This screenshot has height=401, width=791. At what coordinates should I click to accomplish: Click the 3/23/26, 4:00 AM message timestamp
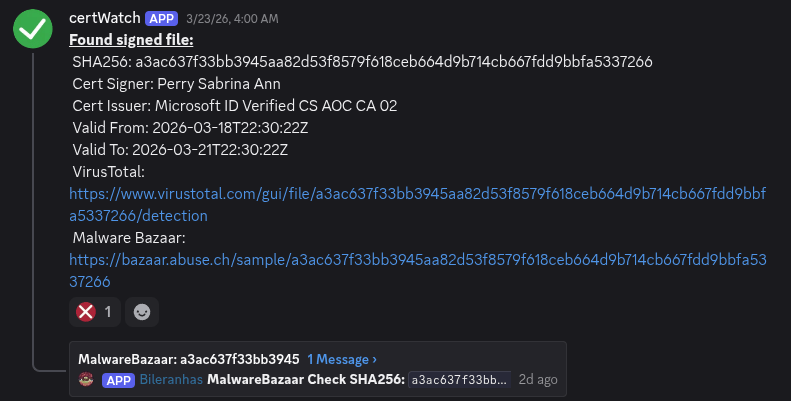pyautogui.click(x=232, y=19)
